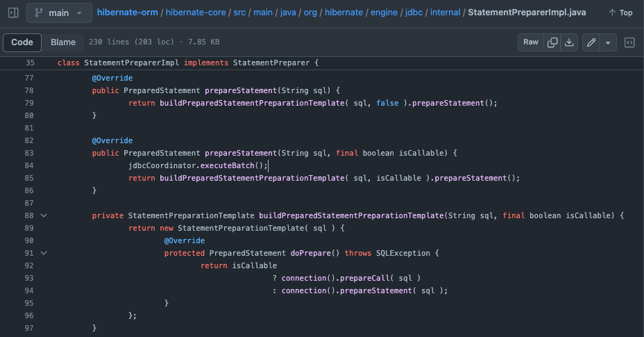This screenshot has height=337, width=644.
Task: Open the engine breadcrumb folder
Action: 384,13
